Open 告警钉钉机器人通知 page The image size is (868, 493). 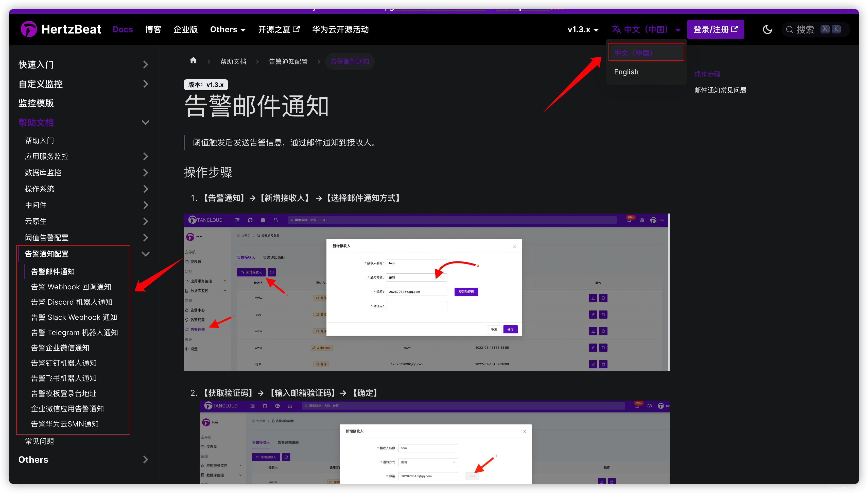(x=64, y=363)
